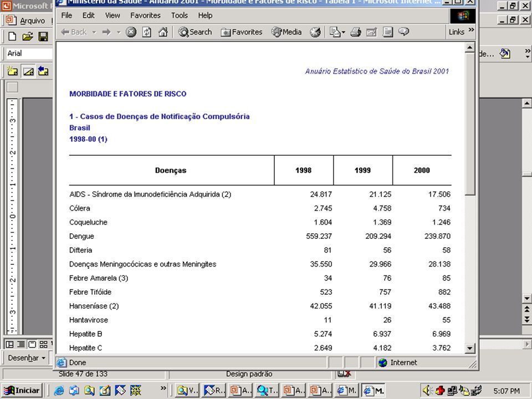
Task: Launch Internet Explorer from quick launch
Action: [x=59, y=391]
